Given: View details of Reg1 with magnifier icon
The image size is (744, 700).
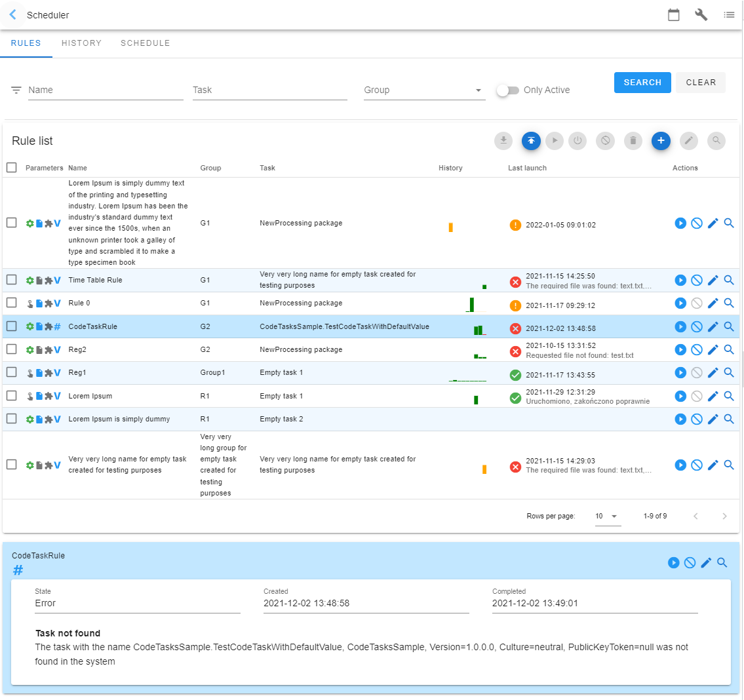Looking at the screenshot, I should 729,372.
